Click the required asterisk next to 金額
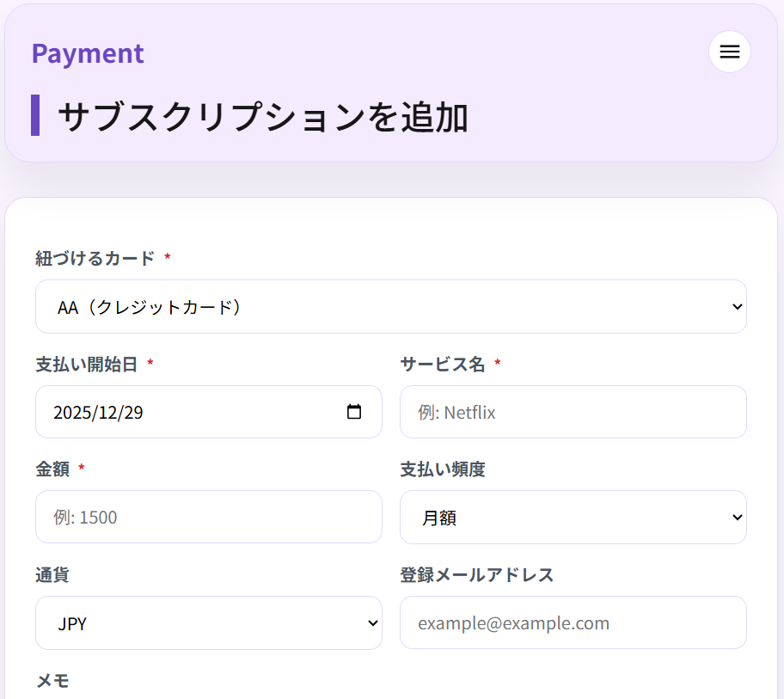Image resolution: width=784 pixels, height=699 pixels. [82, 469]
